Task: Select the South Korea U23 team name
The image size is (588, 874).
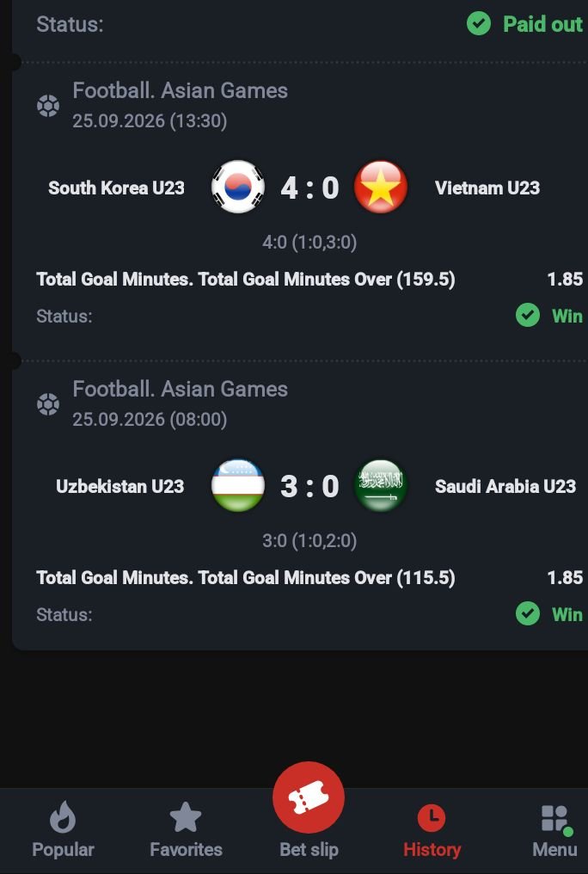Action: point(116,188)
